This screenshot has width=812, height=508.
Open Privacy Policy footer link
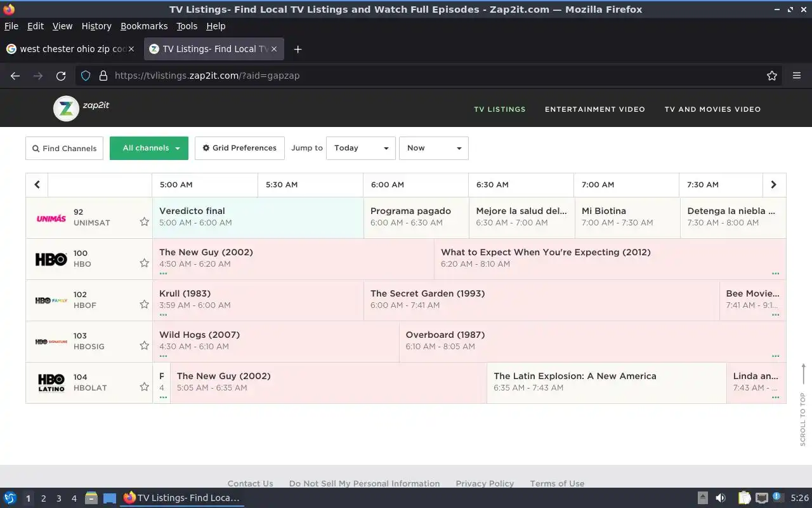[x=485, y=483]
